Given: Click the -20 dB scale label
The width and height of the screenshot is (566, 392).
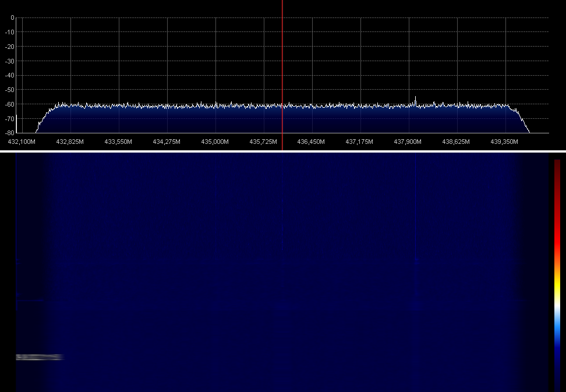Looking at the screenshot, I should tap(10, 47).
